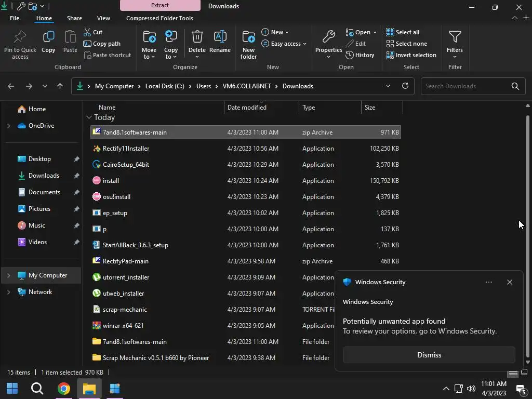532x399 pixels.
Task: Open file History
Action: pos(360,55)
